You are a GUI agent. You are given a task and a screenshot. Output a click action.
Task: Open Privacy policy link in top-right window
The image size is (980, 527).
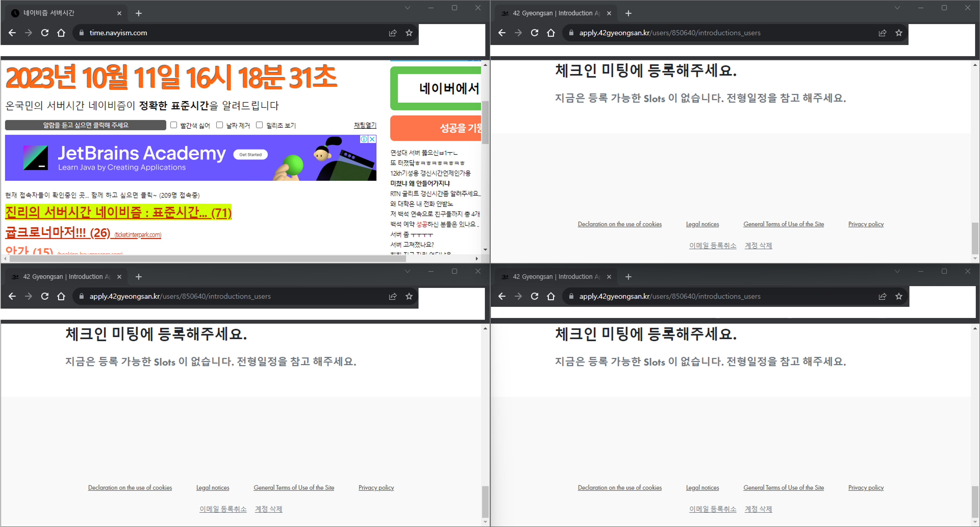pyautogui.click(x=866, y=224)
